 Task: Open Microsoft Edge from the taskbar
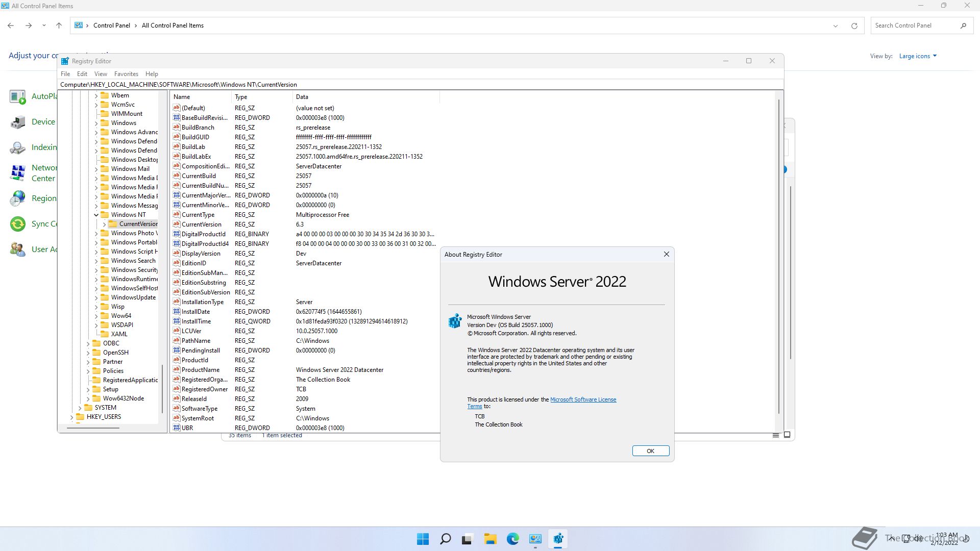tap(512, 539)
